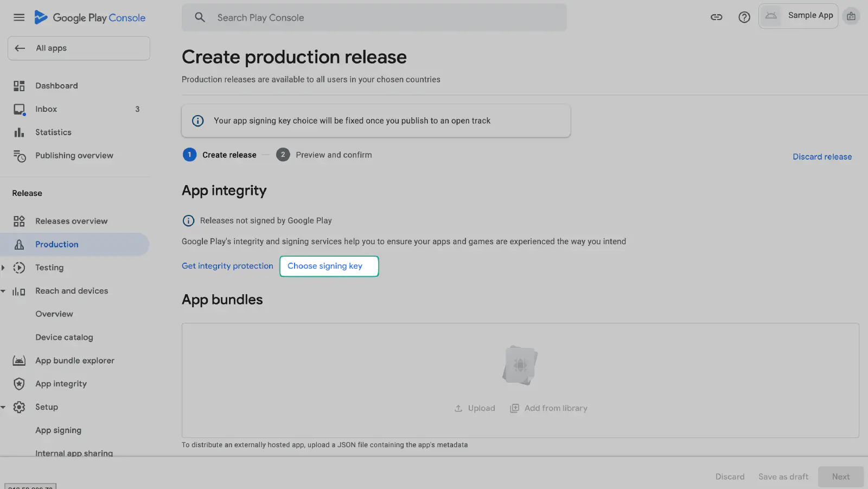Click the Next button

pos(841,477)
